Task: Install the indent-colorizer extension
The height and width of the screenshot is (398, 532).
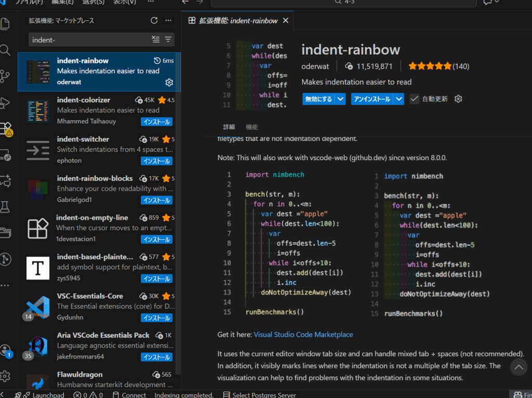Action: [156, 122]
